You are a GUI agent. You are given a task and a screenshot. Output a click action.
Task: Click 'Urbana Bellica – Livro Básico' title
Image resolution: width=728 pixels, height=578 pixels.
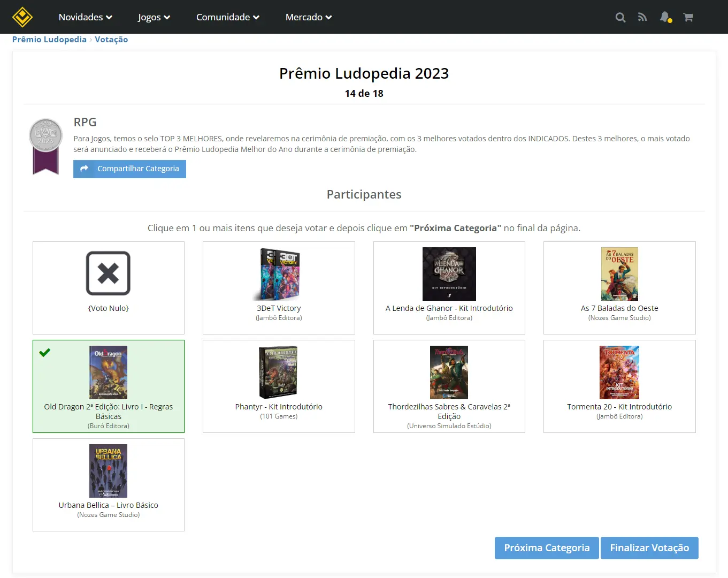109,505
